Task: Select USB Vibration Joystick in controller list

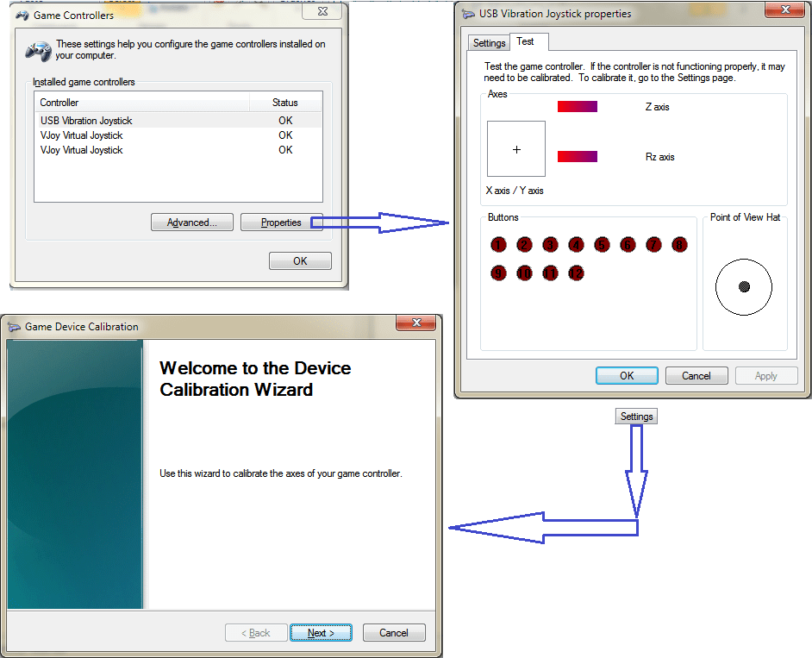Action: tap(86, 121)
